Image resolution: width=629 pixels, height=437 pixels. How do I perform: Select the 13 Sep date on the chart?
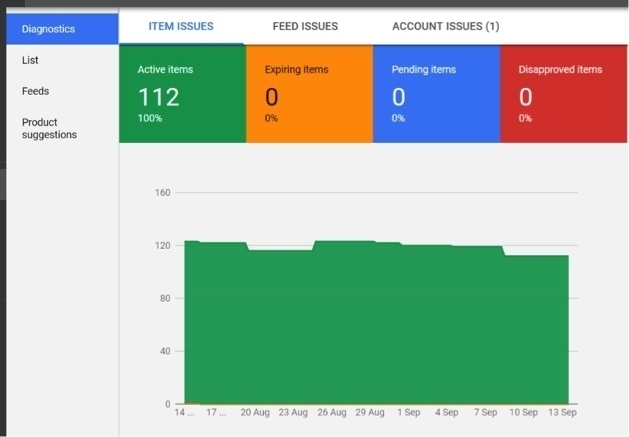tap(561, 412)
